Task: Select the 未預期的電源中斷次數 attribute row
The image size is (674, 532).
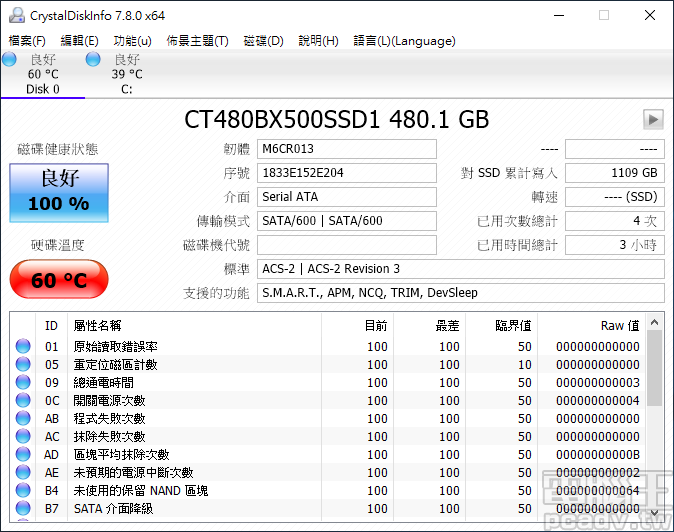Action: tap(328, 473)
